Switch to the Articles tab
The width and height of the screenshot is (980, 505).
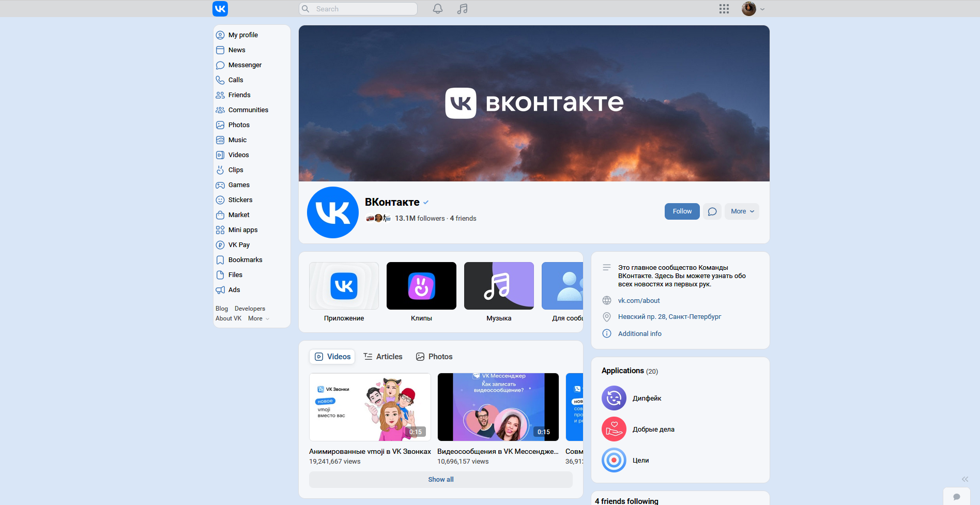(383, 357)
